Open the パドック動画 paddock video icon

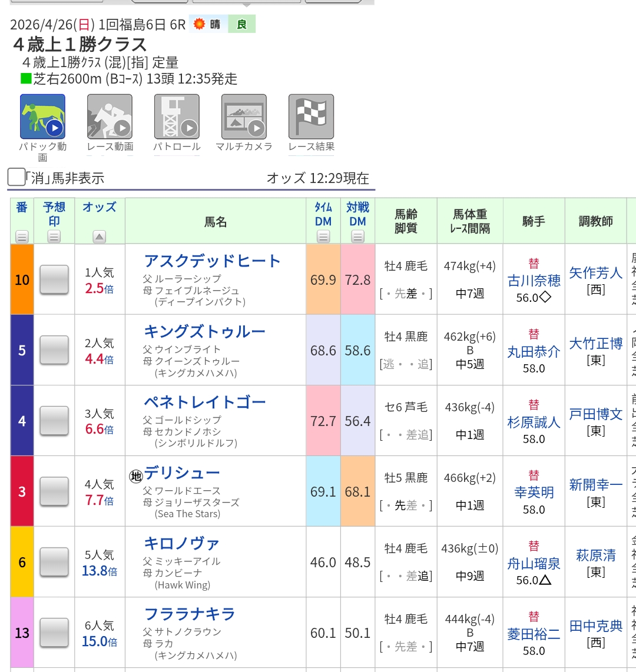pos(42,117)
